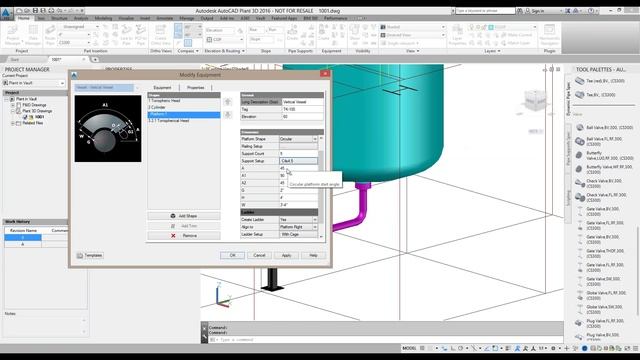Click the Navisworks Navigator plugin icon

(549, 35)
